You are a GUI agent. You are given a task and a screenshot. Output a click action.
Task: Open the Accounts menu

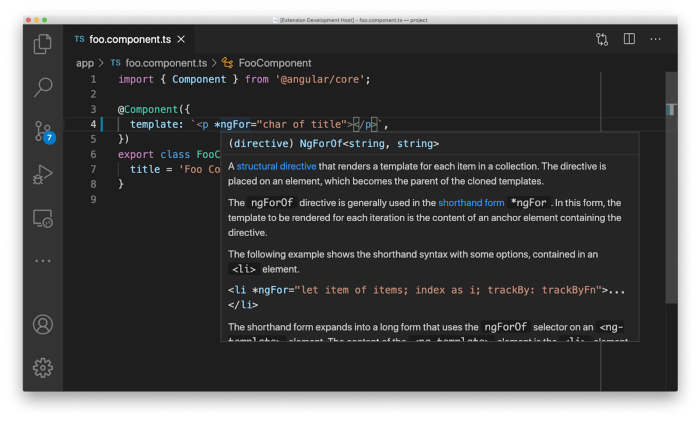pos(43,325)
